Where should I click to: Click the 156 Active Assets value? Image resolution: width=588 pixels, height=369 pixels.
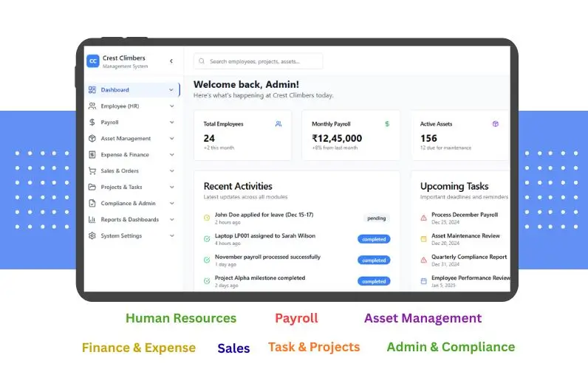click(428, 138)
